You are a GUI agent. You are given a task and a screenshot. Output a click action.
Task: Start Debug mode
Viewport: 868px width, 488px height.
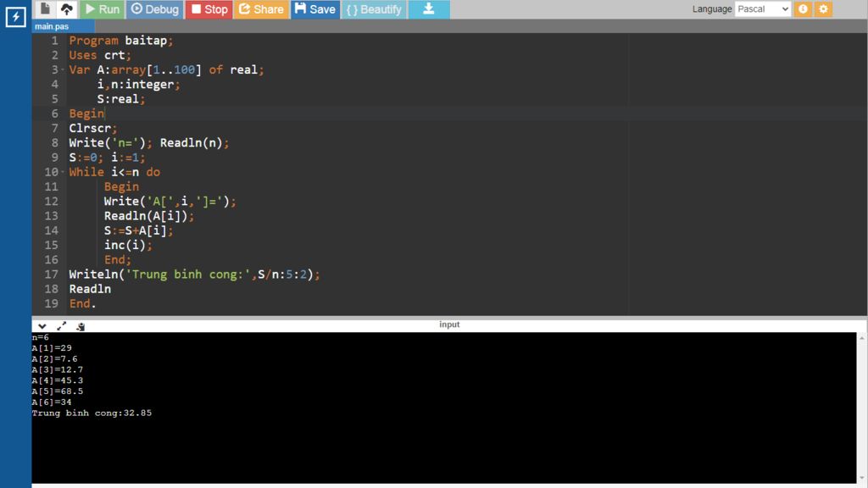[x=155, y=8]
